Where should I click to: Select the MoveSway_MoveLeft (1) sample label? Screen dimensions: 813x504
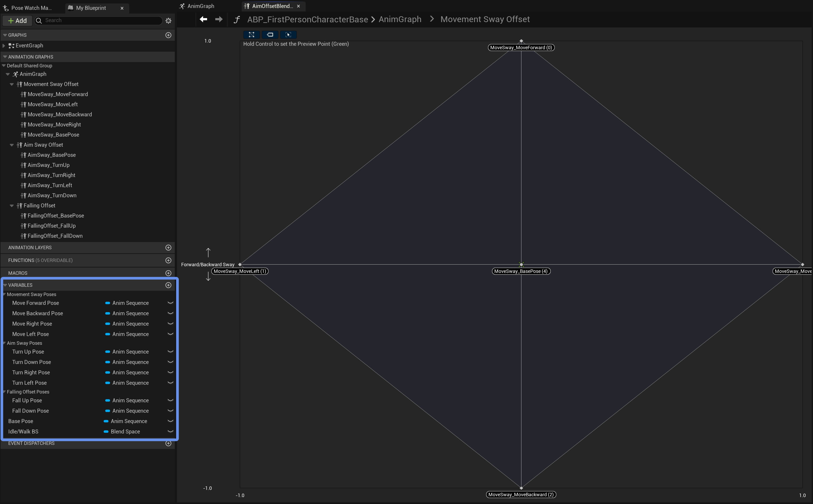click(x=240, y=271)
